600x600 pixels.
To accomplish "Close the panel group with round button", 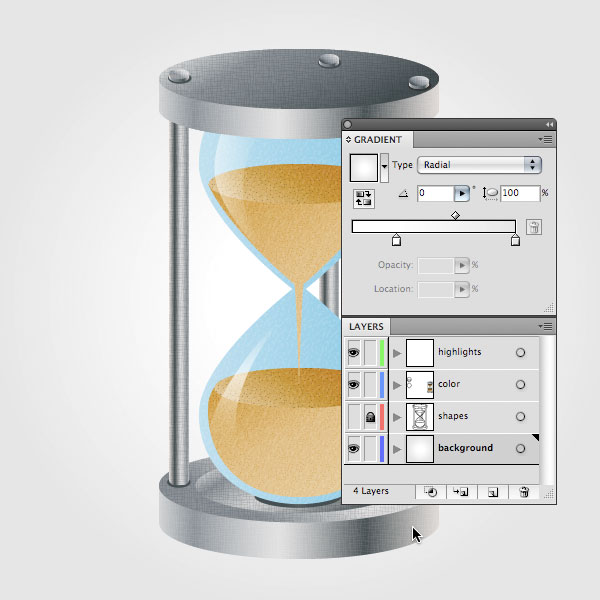I will [347, 124].
